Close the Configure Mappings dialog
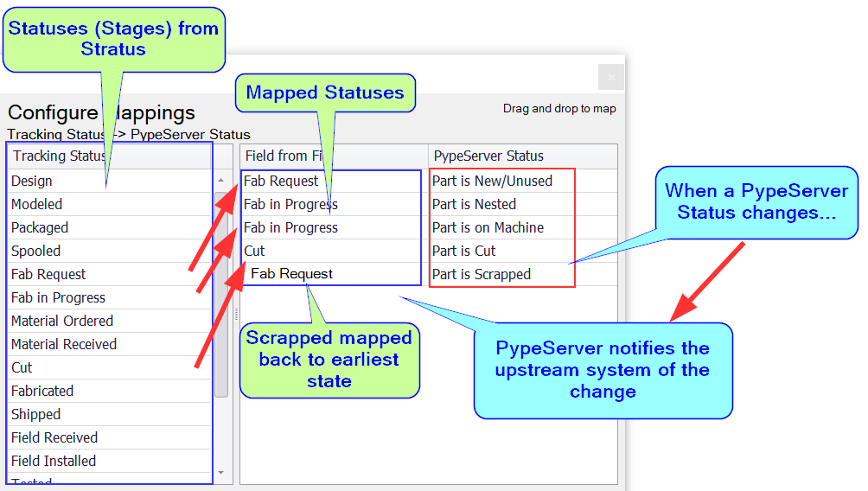The image size is (868, 491). (x=611, y=77)
